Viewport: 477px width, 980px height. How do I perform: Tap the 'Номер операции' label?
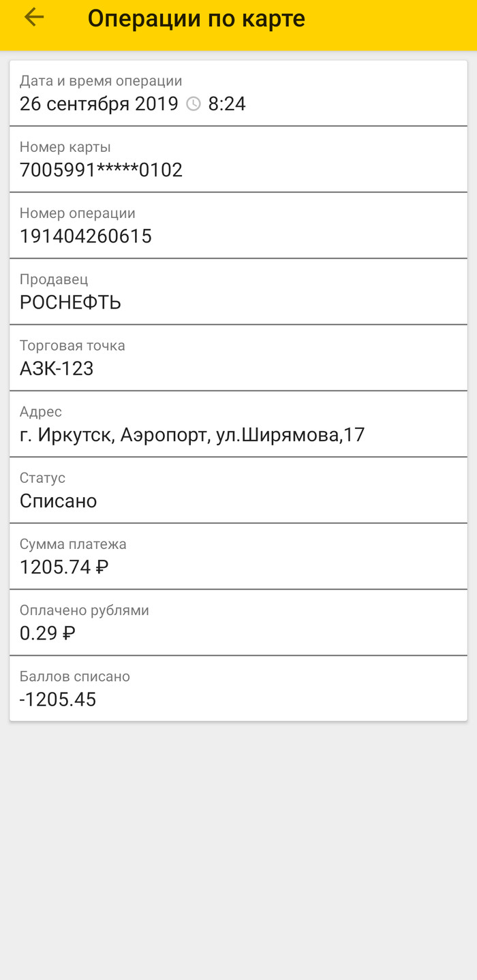(78, 213)
